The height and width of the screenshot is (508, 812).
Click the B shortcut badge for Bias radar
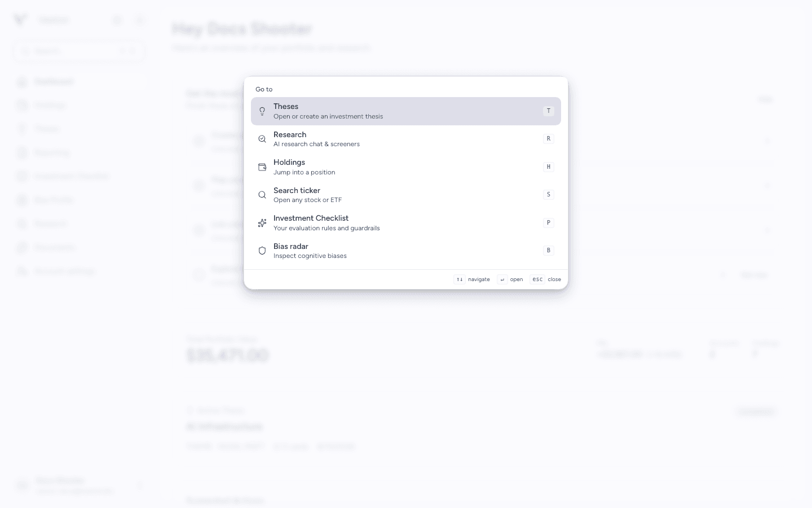tap(549, 251)
